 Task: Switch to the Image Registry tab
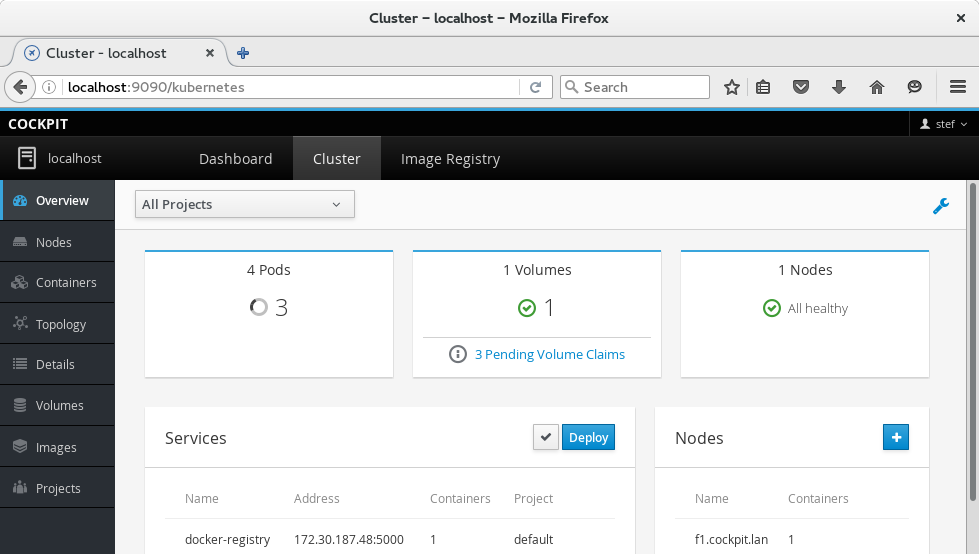coord(450,159)
